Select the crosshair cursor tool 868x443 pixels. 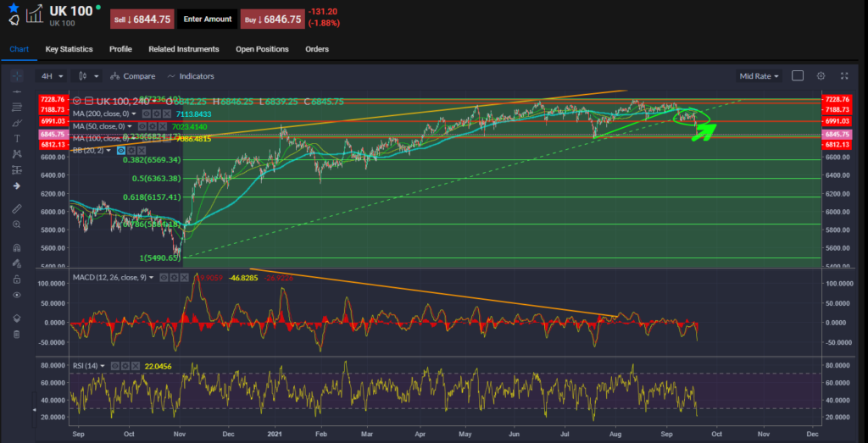[17, 76]
